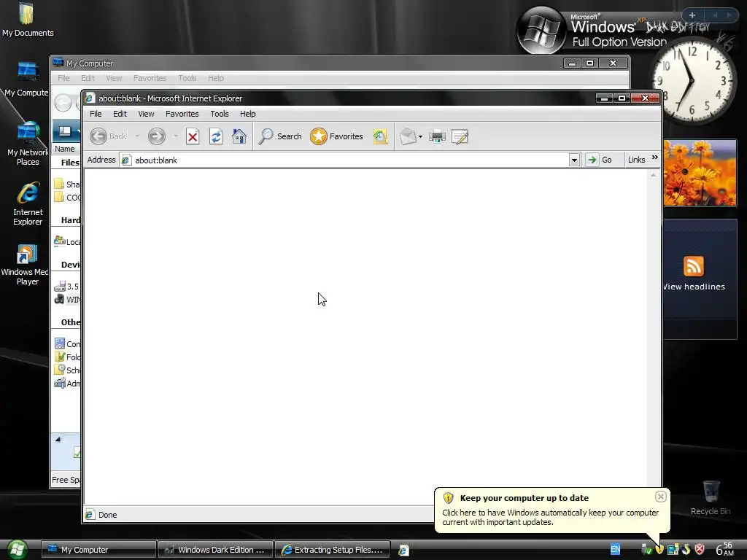Click the Internet Explorer quick launch taskbar icon
747x560 pixels.
pos(403,550)
